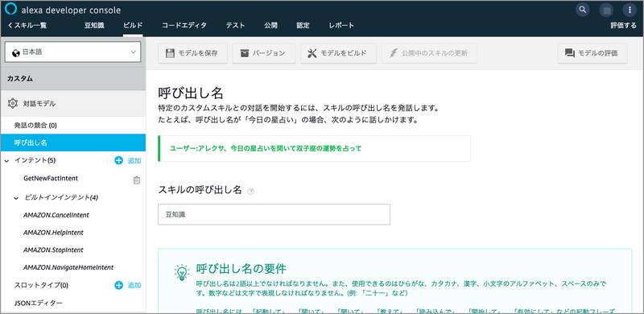
Task: Open the search magnifier icon
Action: pos(582,10)
